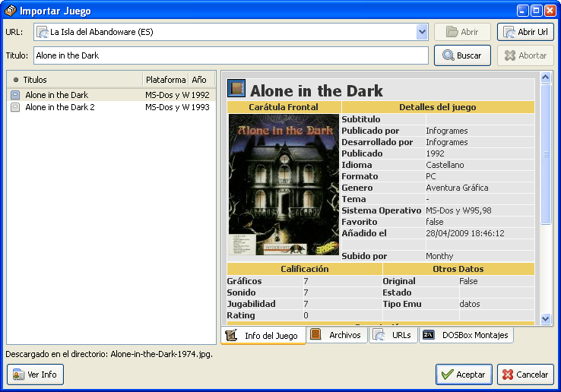
Task: Switch to the URLs tab
Action: pyautogui.click(x=393, y=335)
